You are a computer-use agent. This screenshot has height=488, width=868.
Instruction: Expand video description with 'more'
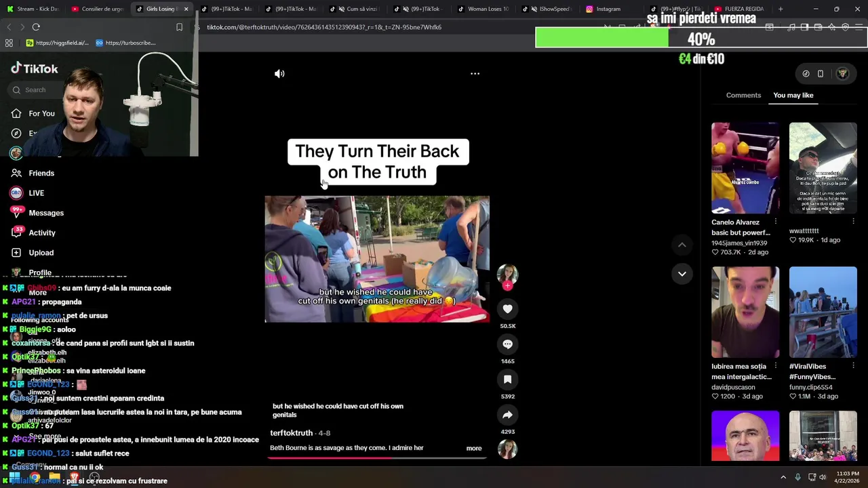tap(474, 448)
